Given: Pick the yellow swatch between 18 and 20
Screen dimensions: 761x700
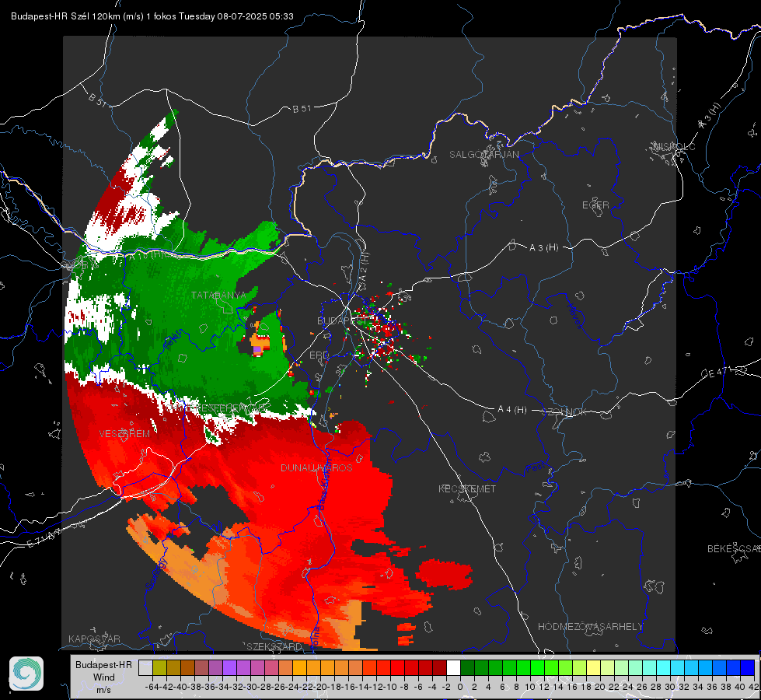Looking at the screenshot, I should click(x=593, y=667).
